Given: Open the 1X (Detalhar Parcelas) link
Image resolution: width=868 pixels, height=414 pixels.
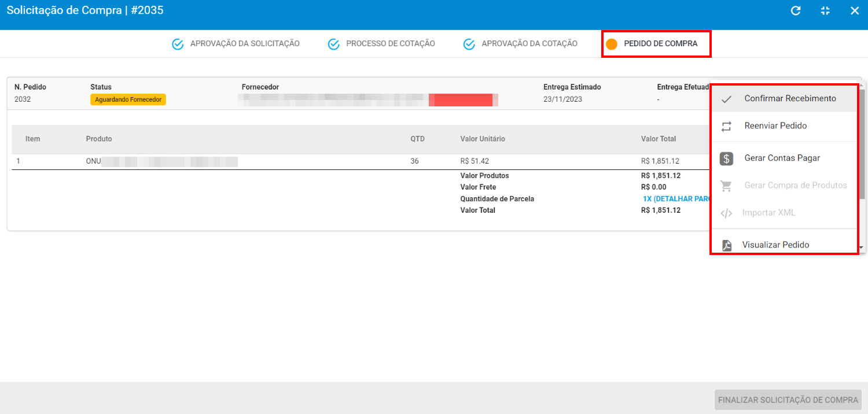Looking at the screenshot, I should point(676,199).
